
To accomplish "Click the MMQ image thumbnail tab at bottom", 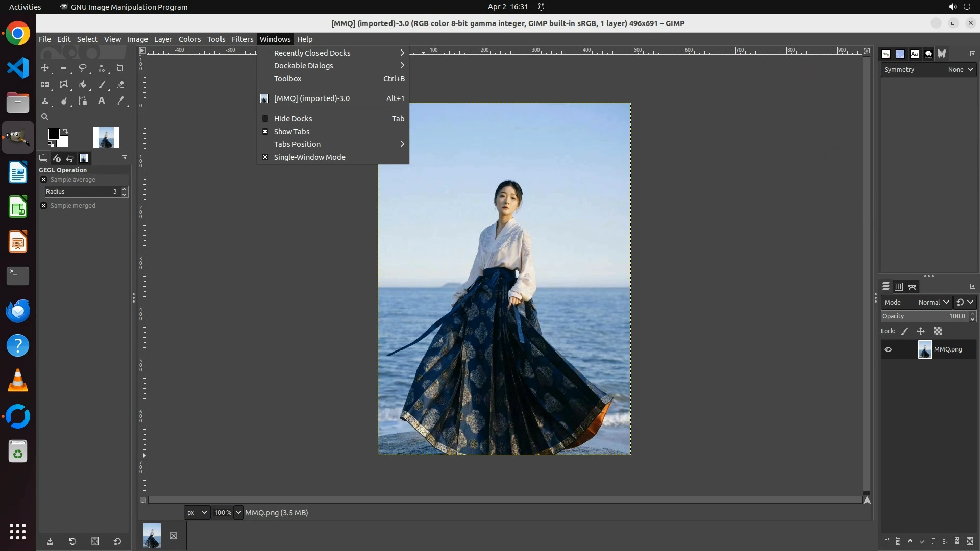I will click(152, 536).
